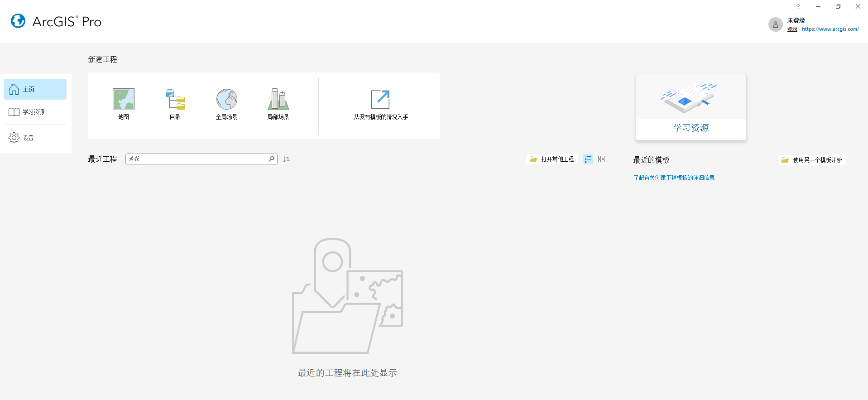
Task: Click 打开其他工程 to open another project
Action: [x=552, y=159]
